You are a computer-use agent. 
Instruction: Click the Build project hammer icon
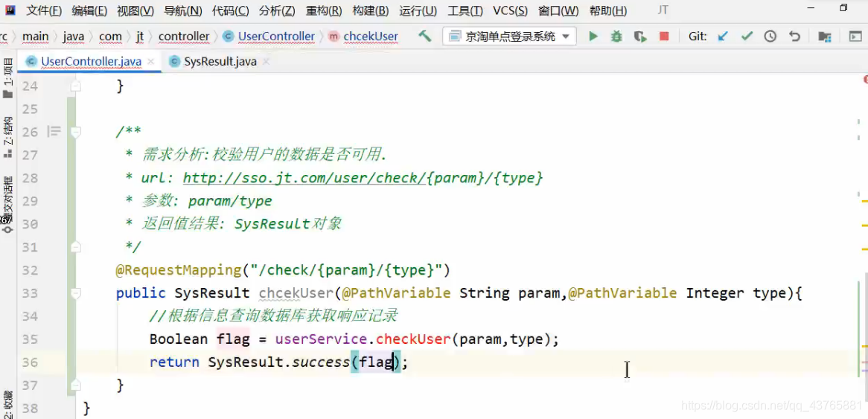point(424,36)
